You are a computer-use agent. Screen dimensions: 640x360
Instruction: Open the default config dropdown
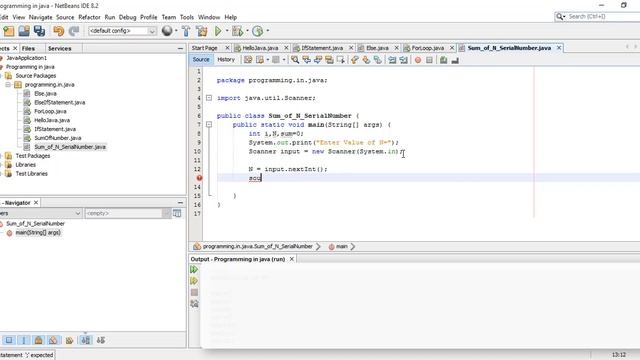122,31
